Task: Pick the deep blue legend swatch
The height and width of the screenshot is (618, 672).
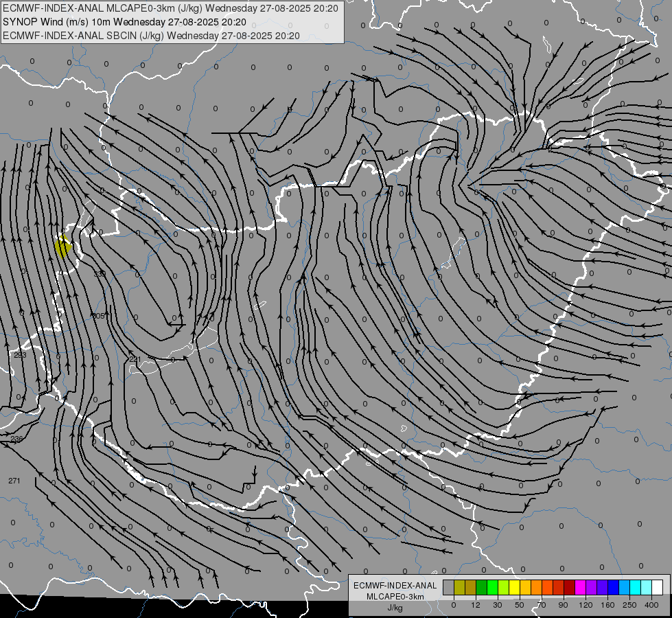Action: [613, 587]
